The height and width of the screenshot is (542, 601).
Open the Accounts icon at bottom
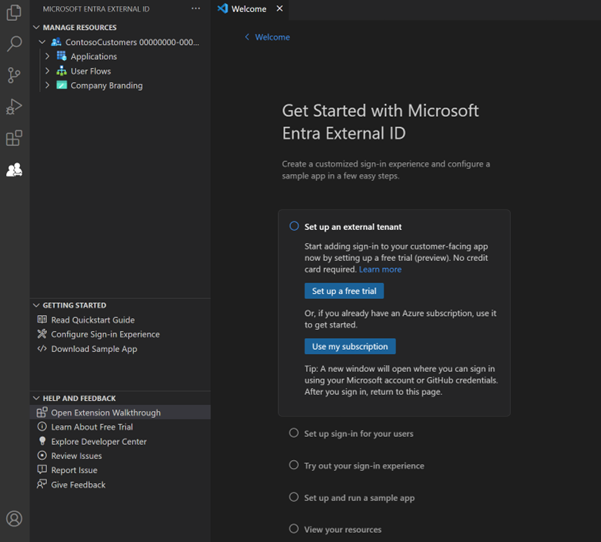[14, 518]
